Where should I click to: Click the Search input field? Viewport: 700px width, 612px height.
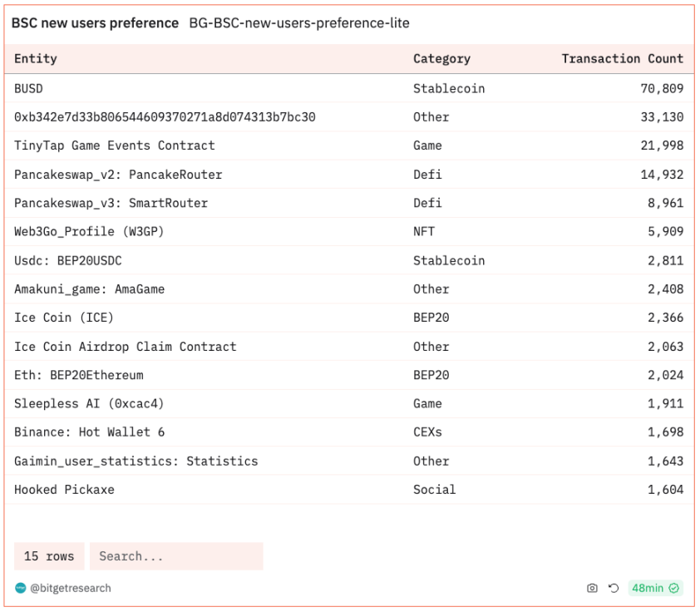click(176, 556)
